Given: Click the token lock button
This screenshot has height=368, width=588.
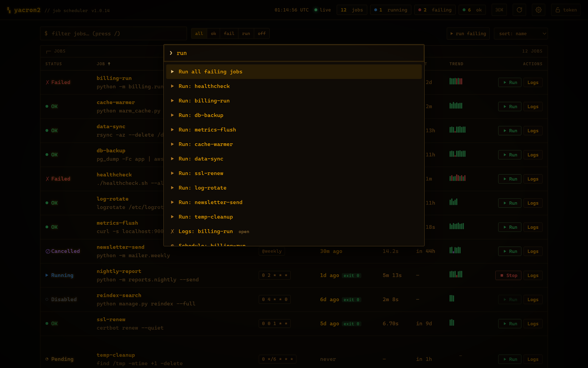Looking at the screenshot, I should (x=566, y=10).
